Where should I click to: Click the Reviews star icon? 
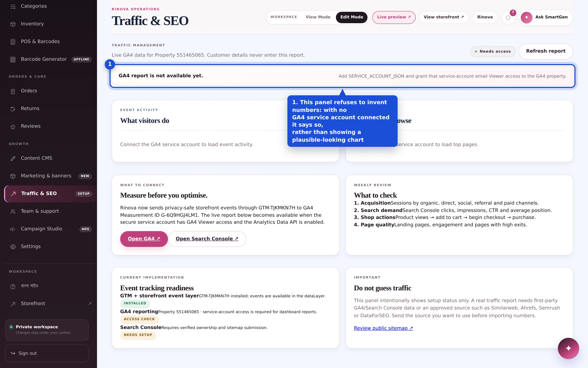pos(13,127)
